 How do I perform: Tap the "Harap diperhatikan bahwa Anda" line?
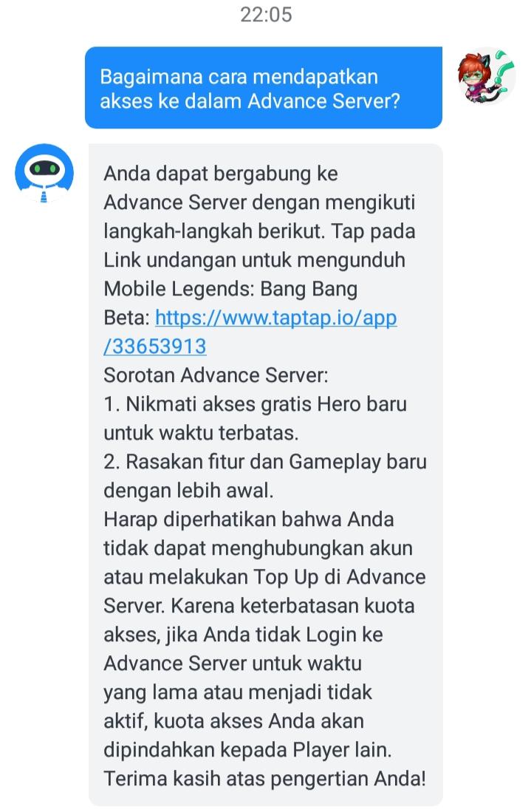click(x=248, y=519)
